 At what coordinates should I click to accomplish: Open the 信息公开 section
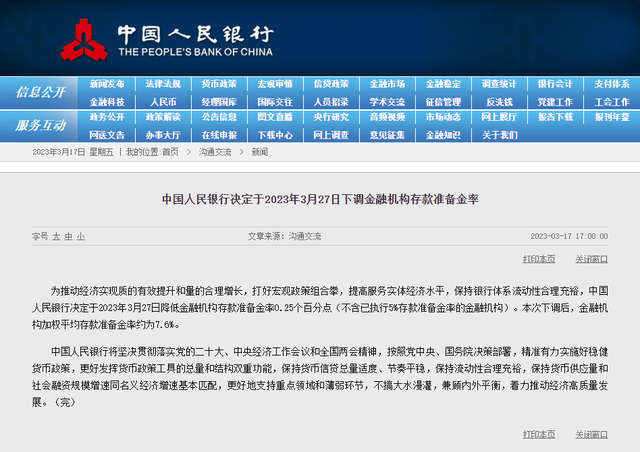point(40,92)
